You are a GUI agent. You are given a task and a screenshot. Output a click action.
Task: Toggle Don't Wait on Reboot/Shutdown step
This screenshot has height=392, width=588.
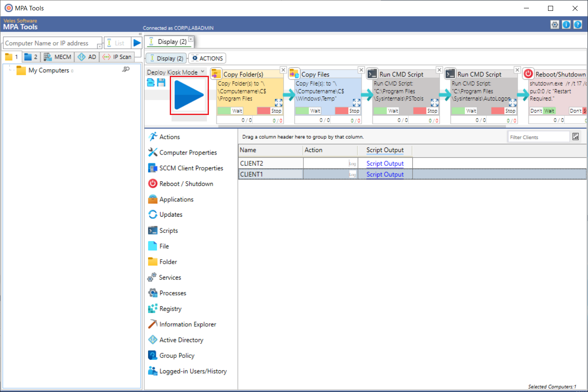(542, 111)
